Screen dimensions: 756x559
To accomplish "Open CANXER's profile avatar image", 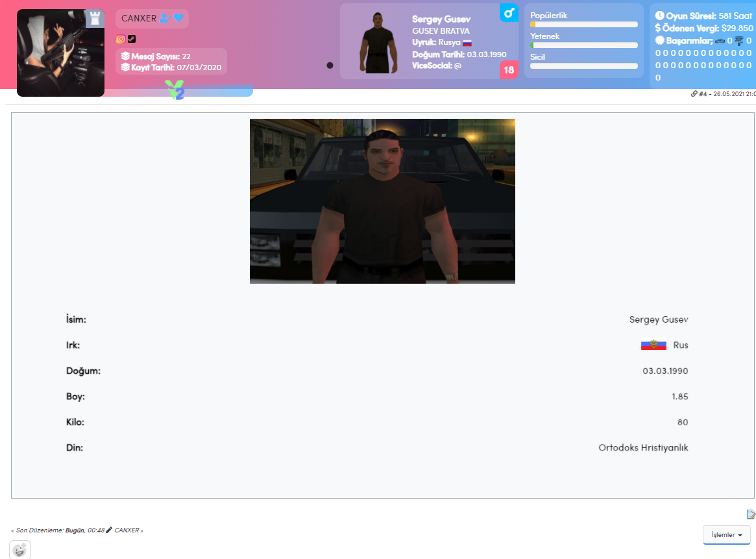I will pyautogui.click(x=61, y=53).
